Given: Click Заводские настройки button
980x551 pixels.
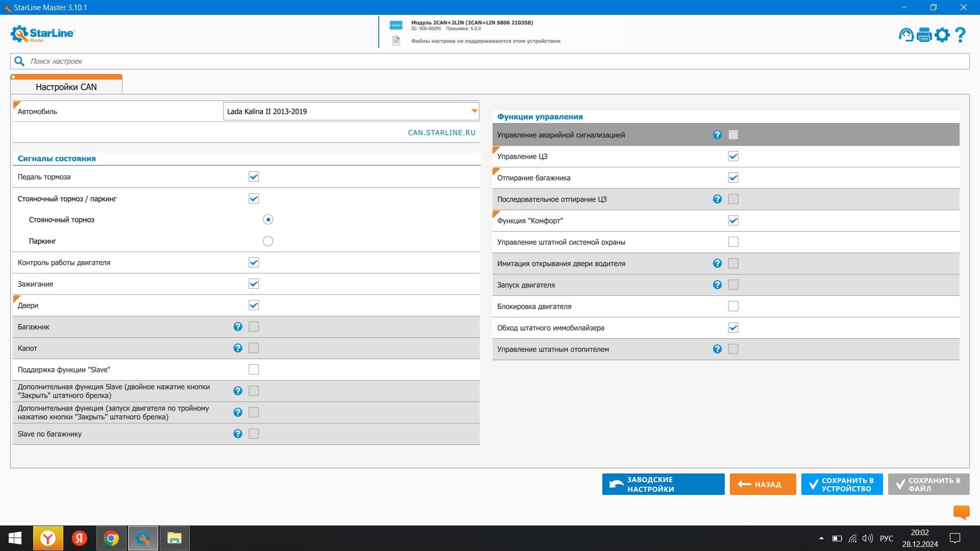Looking at the screenshot, I should point(663,484).
